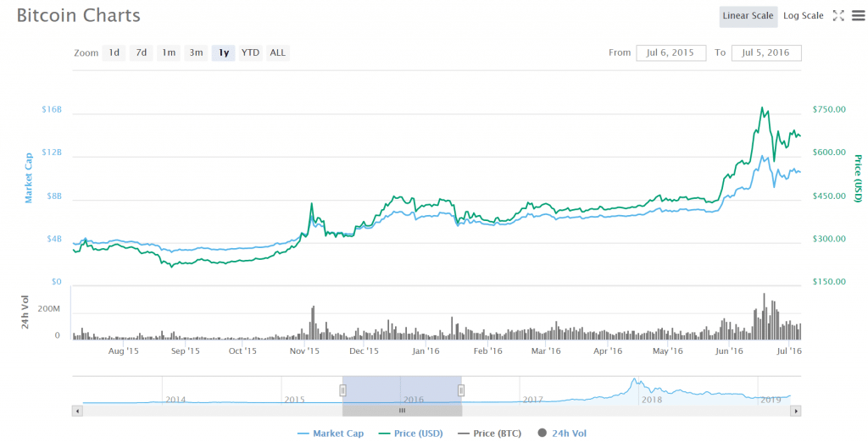Screen dimensions: 868x442
Task: Switch to Linear Scale
Action: click(x=748, y=16)
